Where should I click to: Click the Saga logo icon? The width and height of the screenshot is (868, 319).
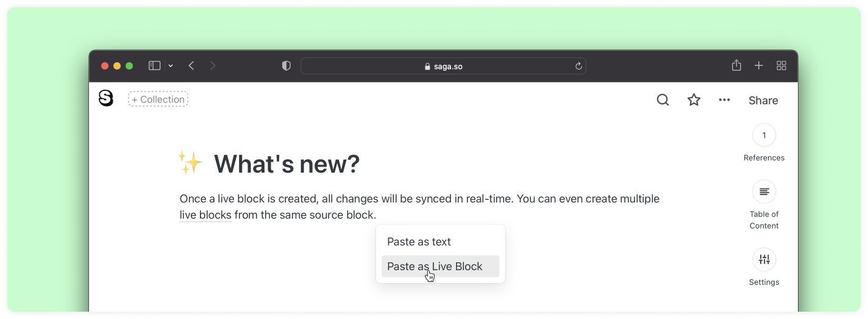(106, 98)
